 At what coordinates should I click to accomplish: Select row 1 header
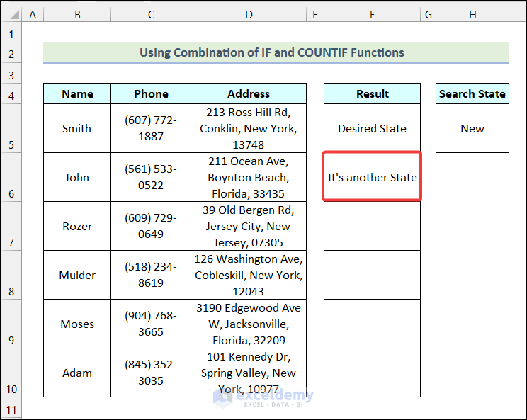[x=11, y=33]
